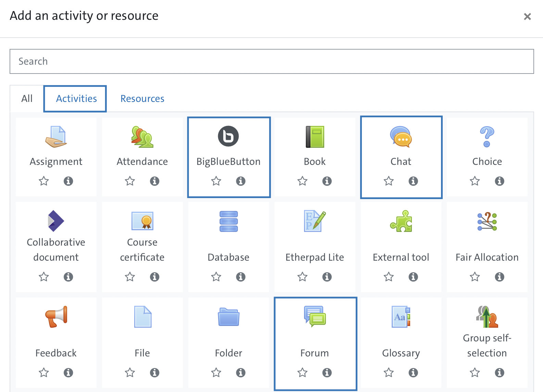
Task: Select the Assignment activity icon
Action: click(x=56, y=136)
